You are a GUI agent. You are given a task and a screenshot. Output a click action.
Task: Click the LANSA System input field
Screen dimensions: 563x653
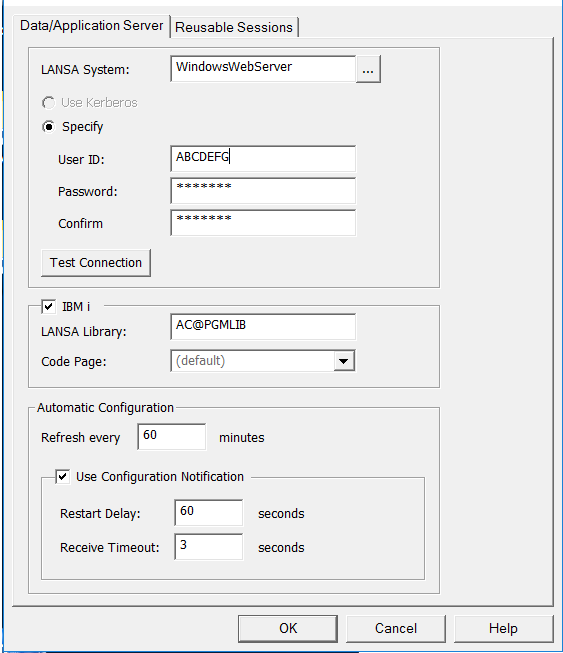pyautogui.click(x=263, y=69)
